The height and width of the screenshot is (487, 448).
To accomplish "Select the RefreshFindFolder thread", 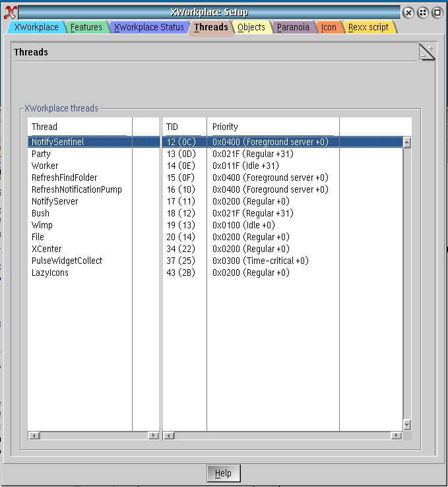I will [64, 178].
